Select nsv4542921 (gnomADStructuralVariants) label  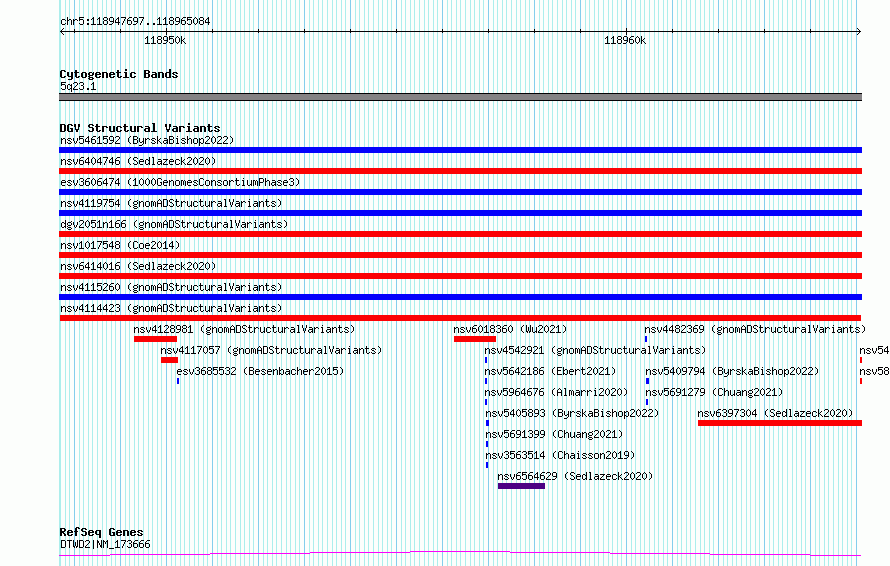coord(595,350)
